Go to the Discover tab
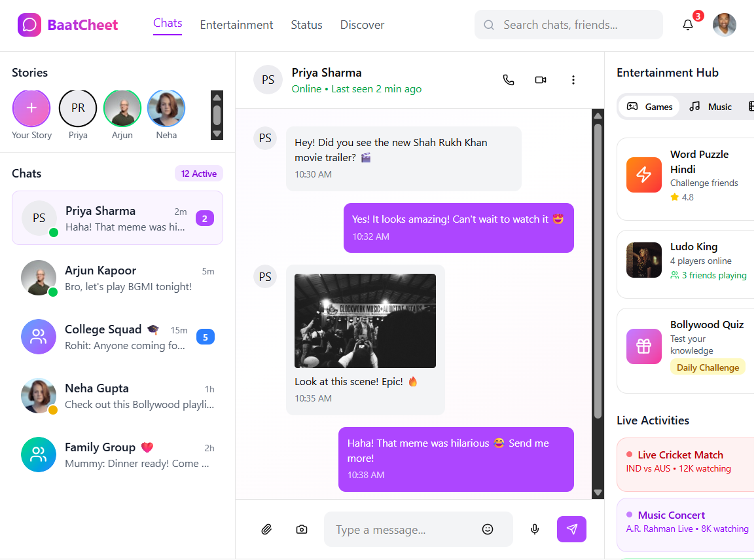The height and width of the screenshot is (560, 756). point(362,25)
